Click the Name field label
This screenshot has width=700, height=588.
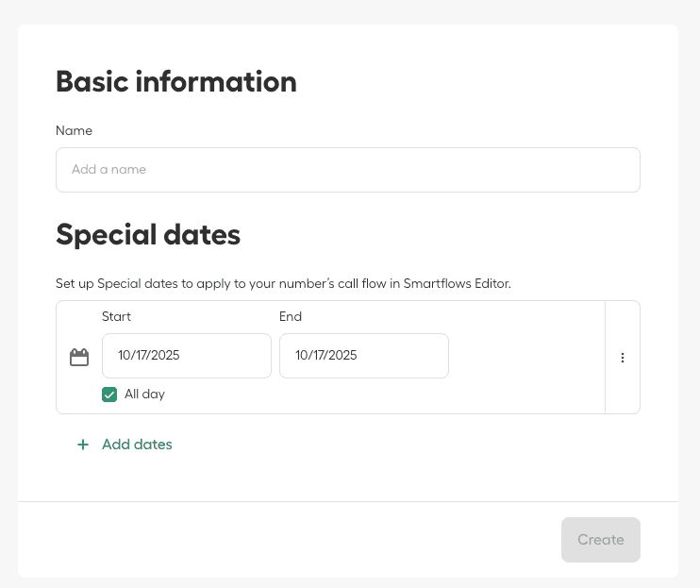tap(74, 131)
